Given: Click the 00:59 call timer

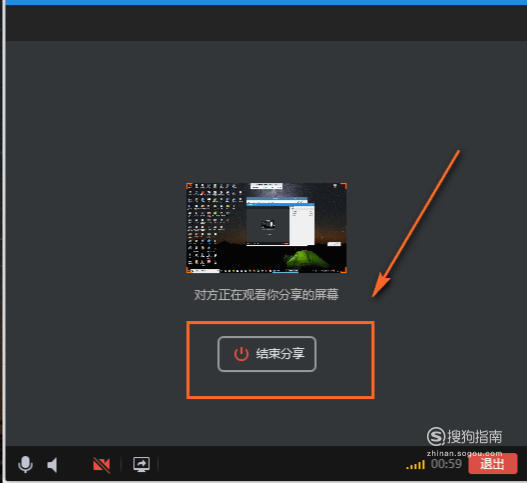Looking at the screenshot, I should (446, 464).
